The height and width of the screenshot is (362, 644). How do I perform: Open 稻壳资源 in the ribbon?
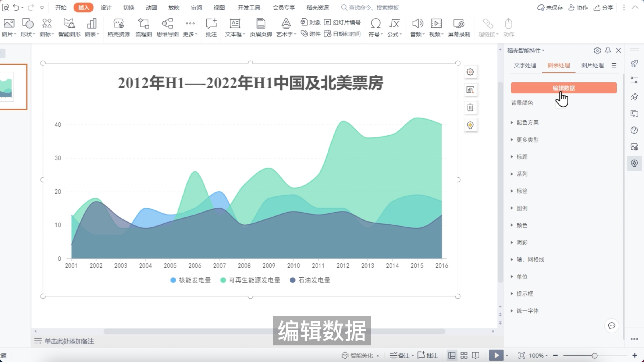pyautogui.click(x=119, y=27)
